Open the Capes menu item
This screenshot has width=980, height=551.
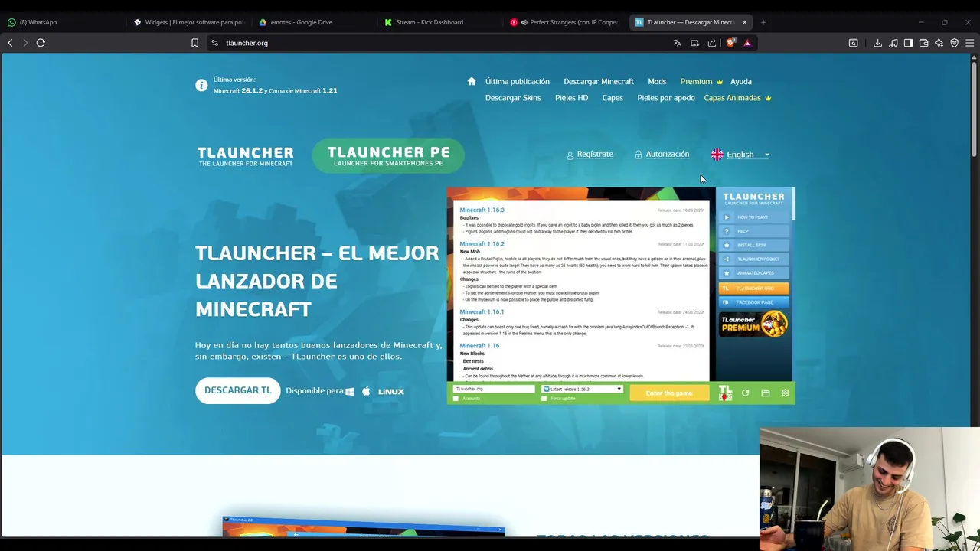click(x=612, y=98)
